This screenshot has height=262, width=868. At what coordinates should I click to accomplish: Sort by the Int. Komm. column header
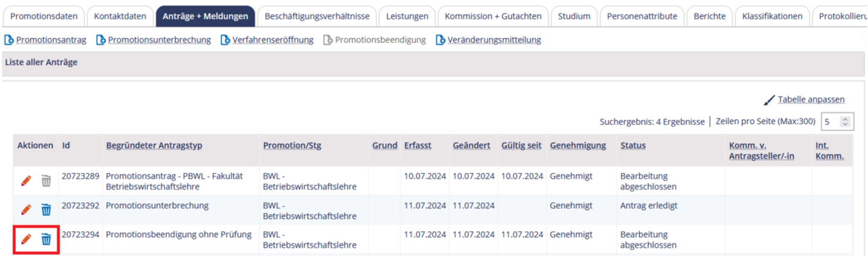829,151
